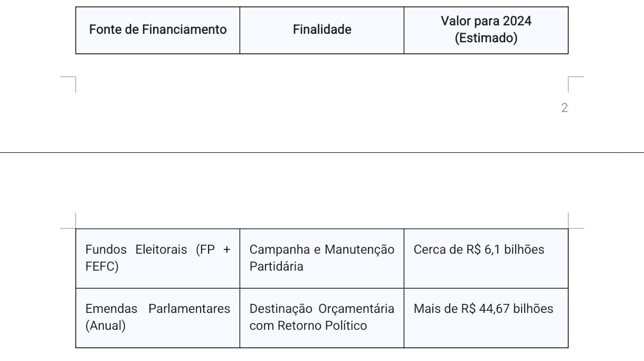Click the "Fonte de Financiamento" header cell
644x361 pixels.
158,30
